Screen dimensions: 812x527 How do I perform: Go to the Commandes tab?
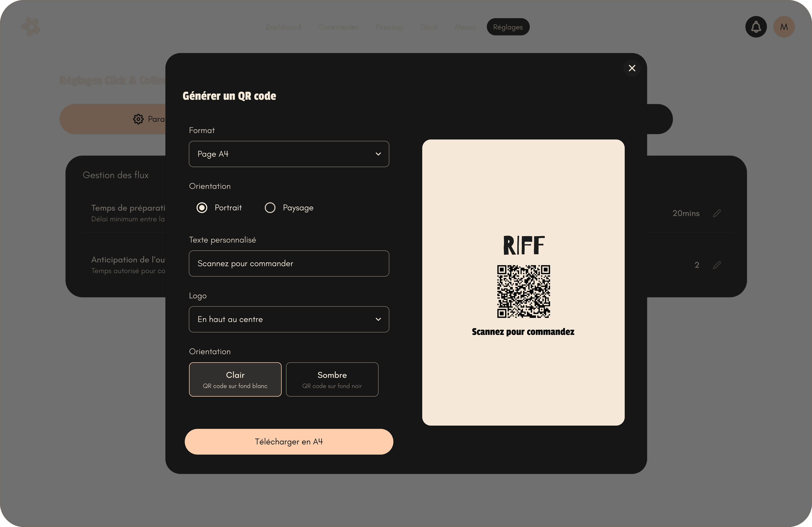pos(338,27)
